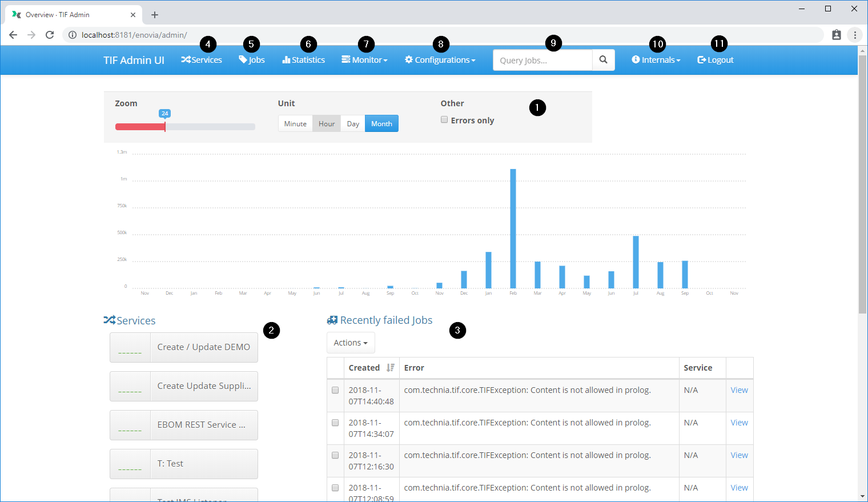This screenshot has height=502, width=868.
Task: Click the browser profile clipboard icon
Action: (836, 35)
